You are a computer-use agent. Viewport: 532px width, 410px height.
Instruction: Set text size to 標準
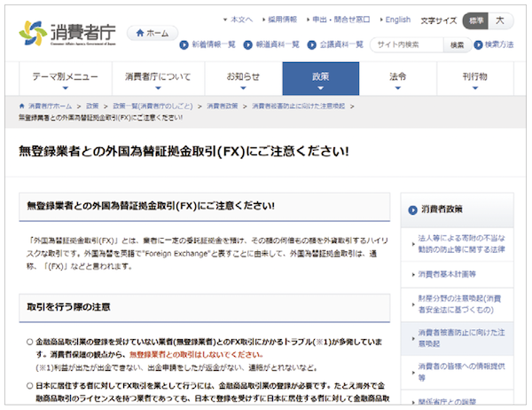pyautogui.click(x=475, y=20)
